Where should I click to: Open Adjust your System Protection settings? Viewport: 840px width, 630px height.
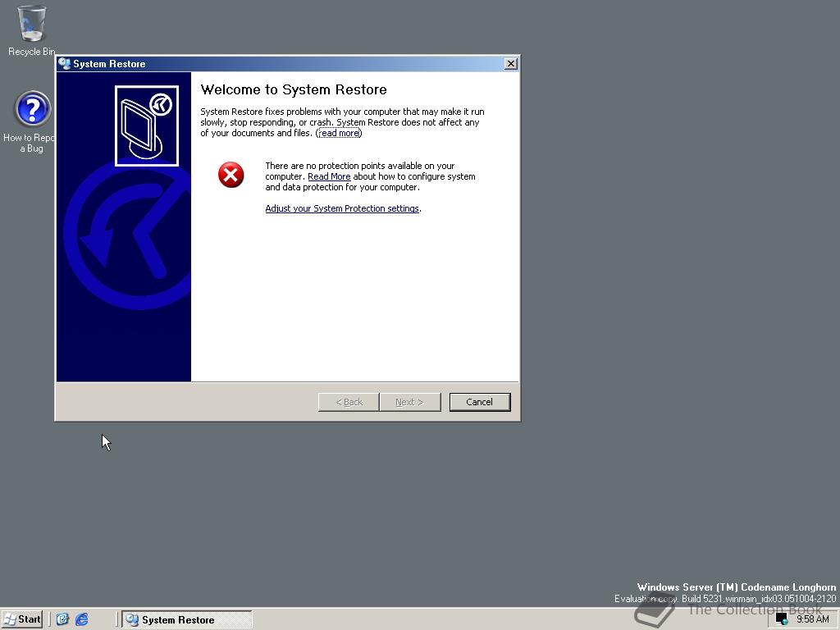(x=342, y=208)
